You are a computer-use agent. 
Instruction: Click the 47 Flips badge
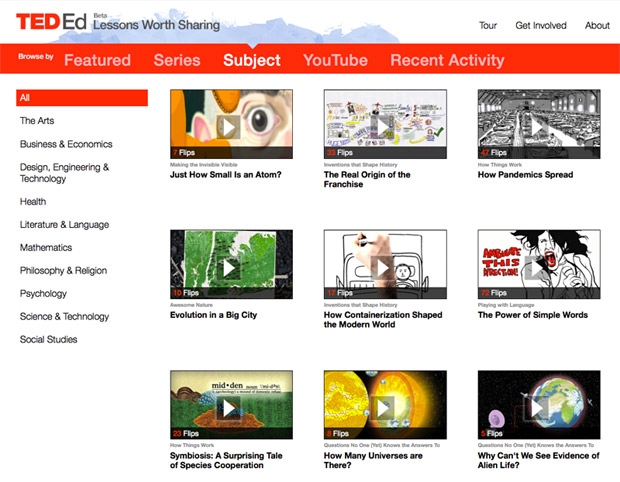coord(493,153)
